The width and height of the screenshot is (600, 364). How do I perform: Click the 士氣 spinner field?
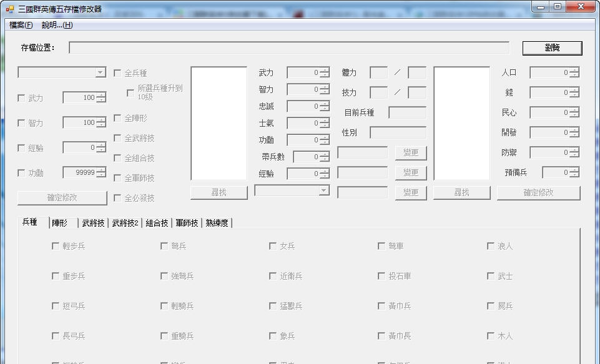pyautogui.click(x=308, y=123)
